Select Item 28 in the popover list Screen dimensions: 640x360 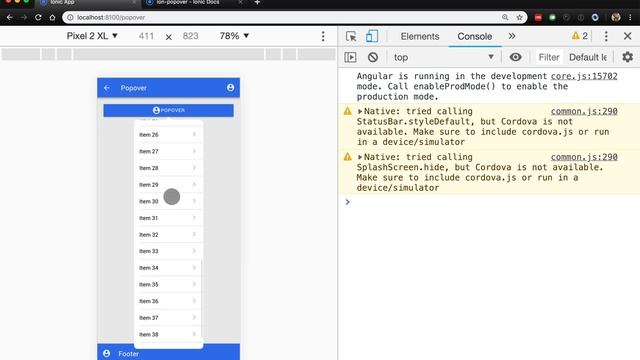pyautogui.click(x=169, y=168)
